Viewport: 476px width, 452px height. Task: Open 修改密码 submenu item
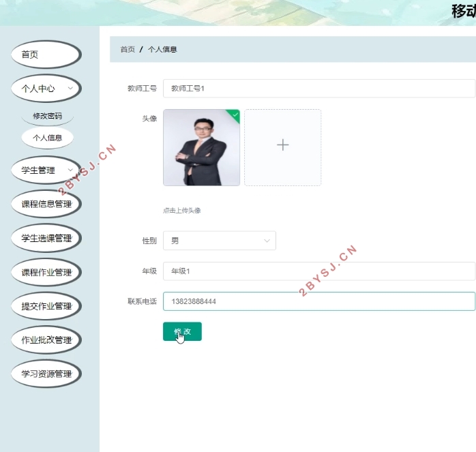coord(47,116)
